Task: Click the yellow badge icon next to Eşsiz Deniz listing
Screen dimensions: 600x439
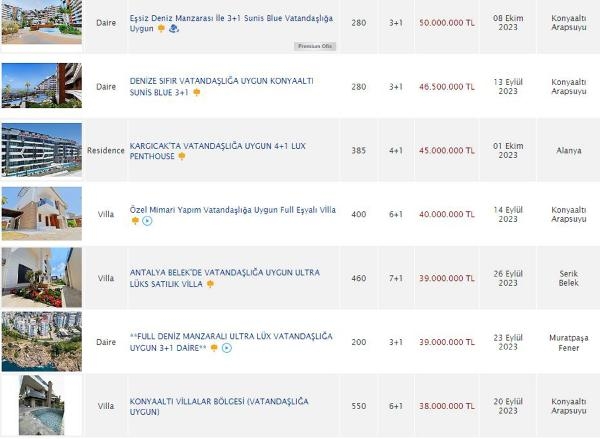Action: (x=161, y=29)
